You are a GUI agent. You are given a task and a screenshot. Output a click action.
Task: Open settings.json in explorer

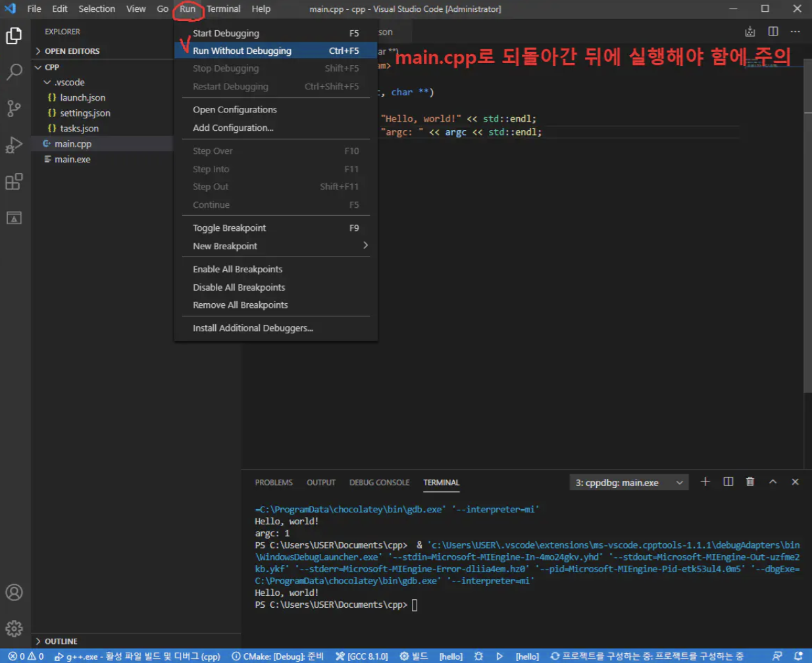pyautogui.click(x=102, y=113)
